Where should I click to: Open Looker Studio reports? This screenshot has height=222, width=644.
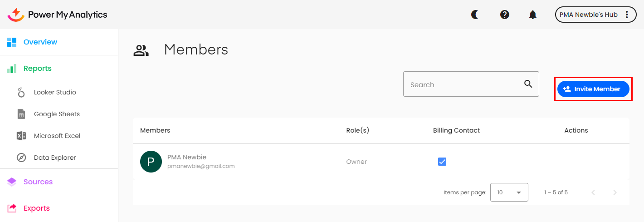pos(55,92)
